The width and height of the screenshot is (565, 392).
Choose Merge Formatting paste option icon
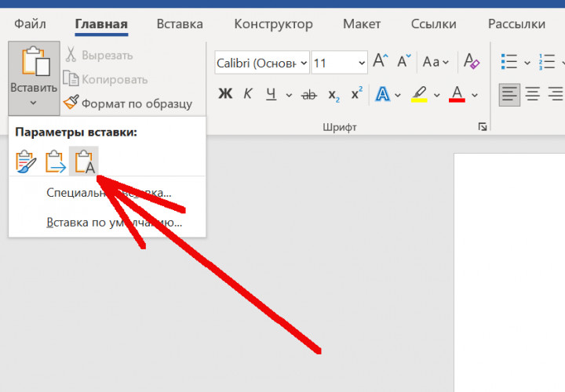point(55,162)
